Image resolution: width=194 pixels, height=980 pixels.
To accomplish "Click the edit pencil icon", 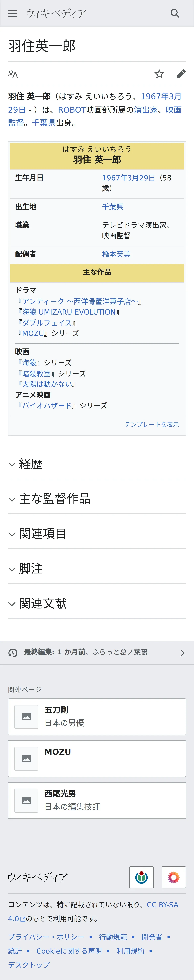I will coord(181,74).
